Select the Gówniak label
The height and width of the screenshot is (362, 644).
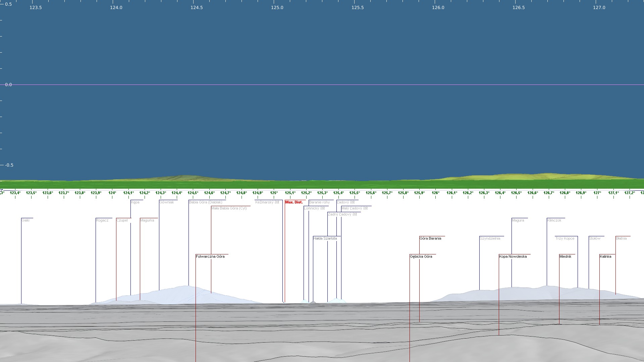click(x=167, y=202)
